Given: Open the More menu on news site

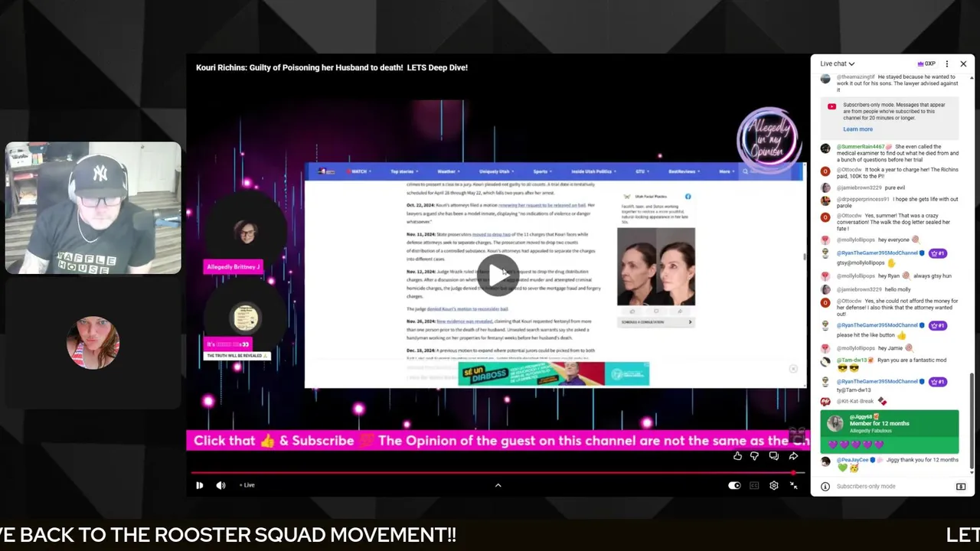Looking at the screenshot, I should (726, 171).
